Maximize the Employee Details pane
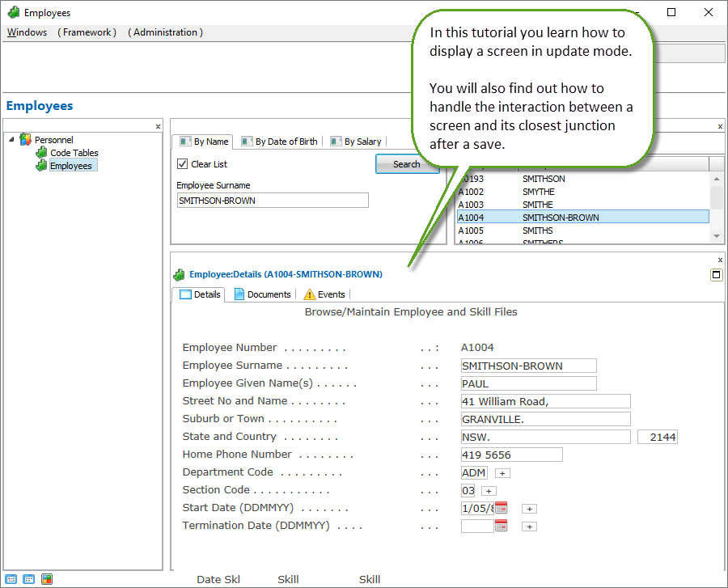 [x=717, y=275]
